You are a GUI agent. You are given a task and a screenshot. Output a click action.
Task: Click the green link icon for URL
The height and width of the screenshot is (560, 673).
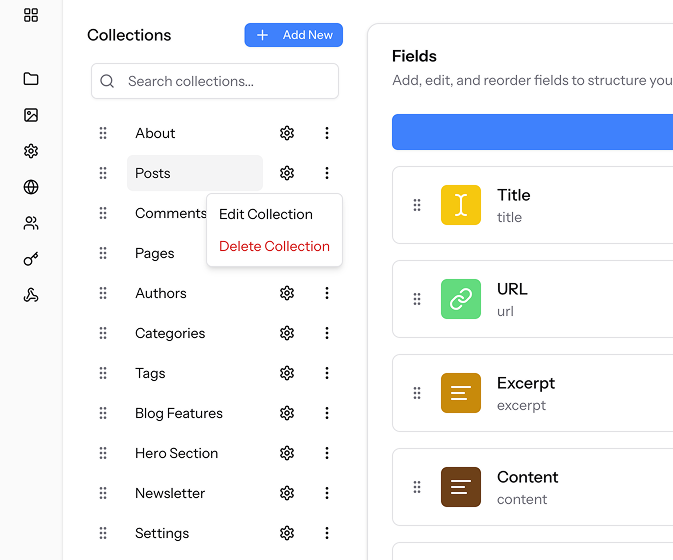point(461,299)
